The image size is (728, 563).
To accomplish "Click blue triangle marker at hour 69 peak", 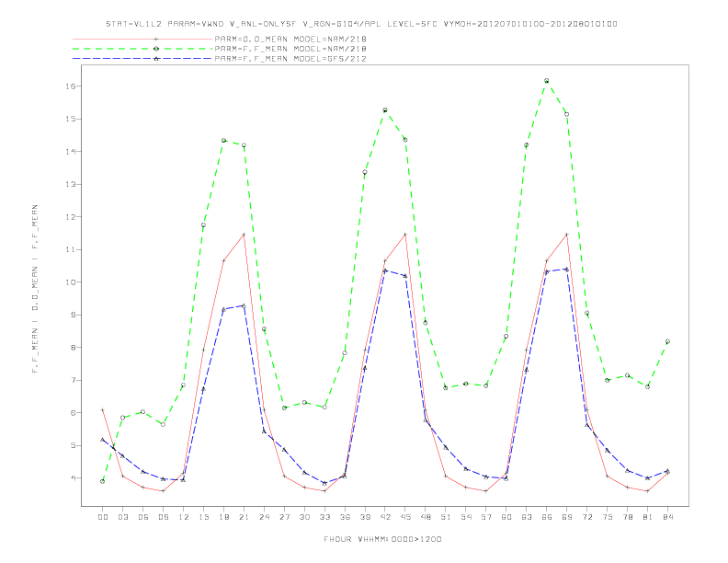I will tap(566, 269).
